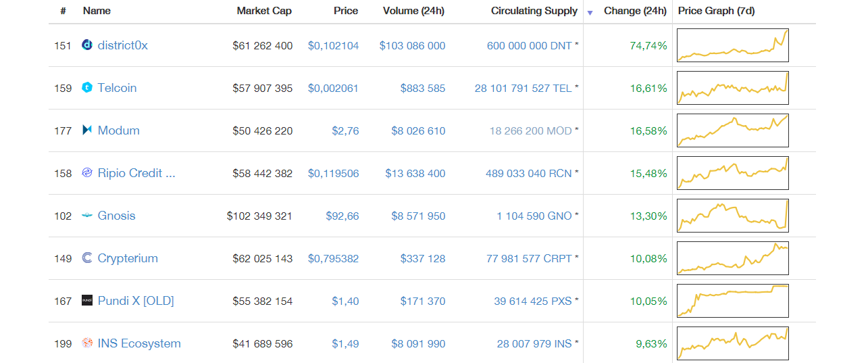Sort by the Volume (24h) header
The height and width of the screenshot is (363, 868).
[x=414, y=11]
